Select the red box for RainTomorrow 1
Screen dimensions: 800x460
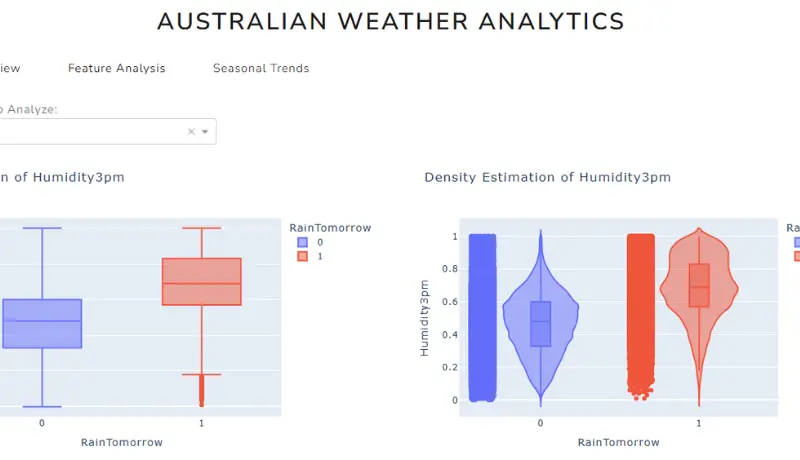tap(202, 281)
